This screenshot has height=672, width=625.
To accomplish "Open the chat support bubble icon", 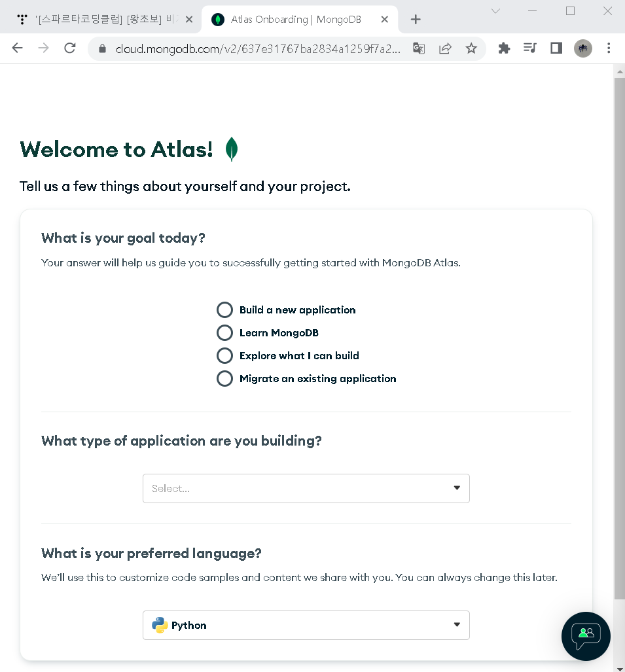I will pos(586,636).
